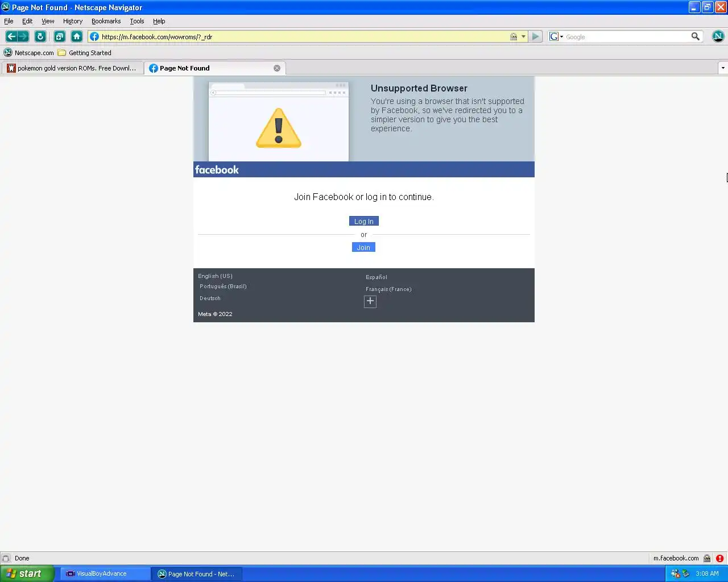Select English (US) language link
The image size is (728, 582).
point(215,276)
